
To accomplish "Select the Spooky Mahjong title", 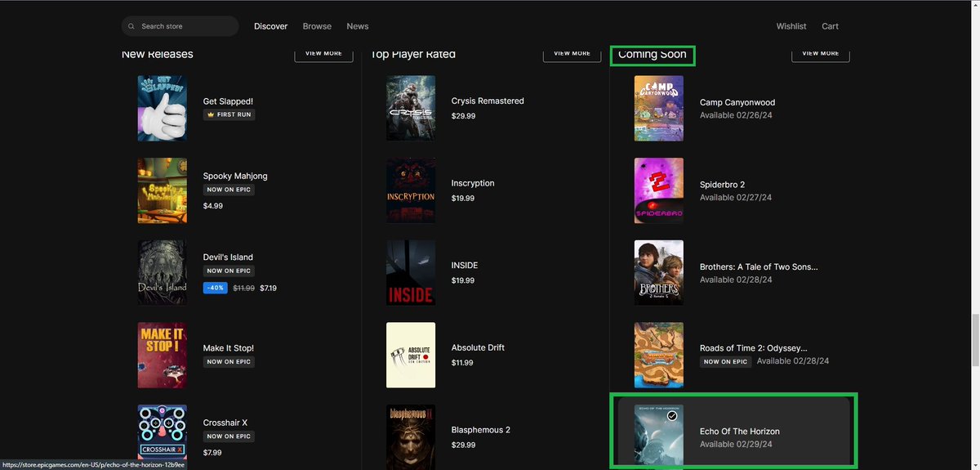I will click(235, 176).
